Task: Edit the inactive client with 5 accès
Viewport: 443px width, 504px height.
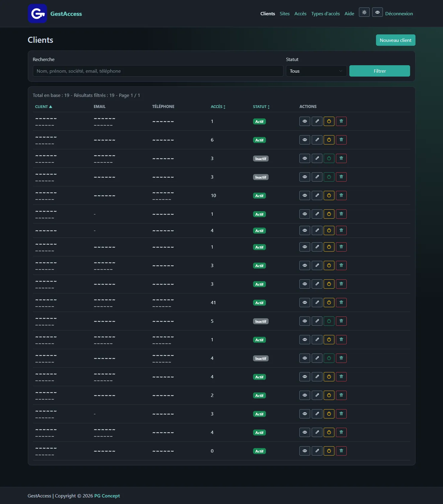Action: coord(317,321)
